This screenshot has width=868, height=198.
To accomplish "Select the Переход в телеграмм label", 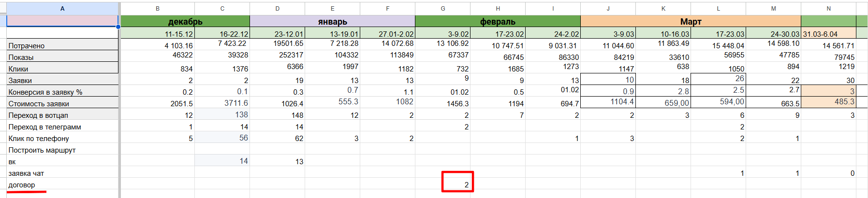I will tap(62, 127).
